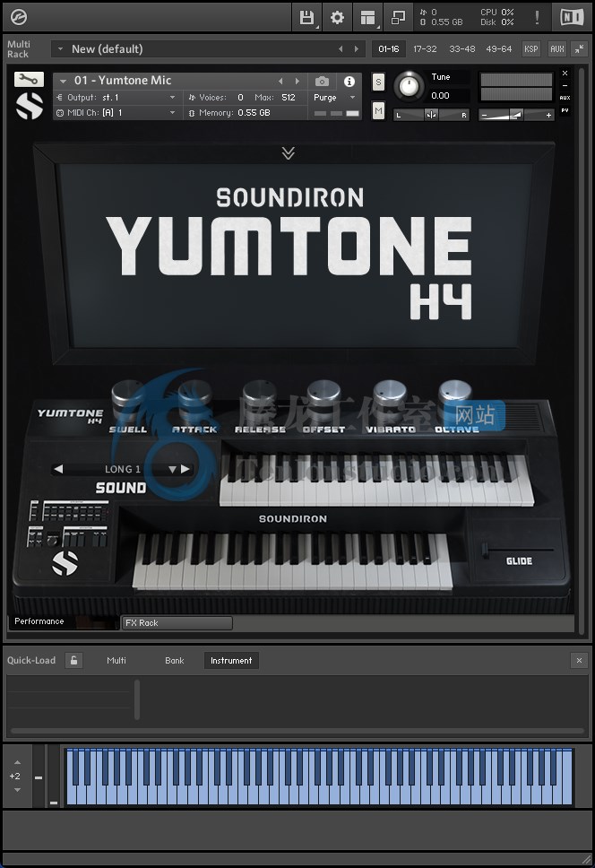Click the save floppy disk icon

click(x=306, y=17)
